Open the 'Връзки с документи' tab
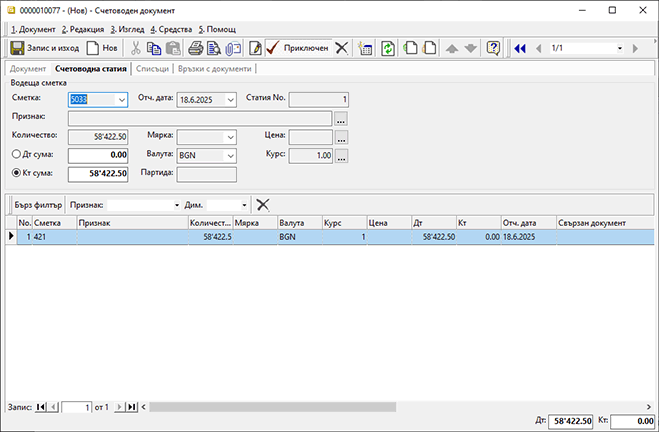659x432 pixels. pos(214,68)
